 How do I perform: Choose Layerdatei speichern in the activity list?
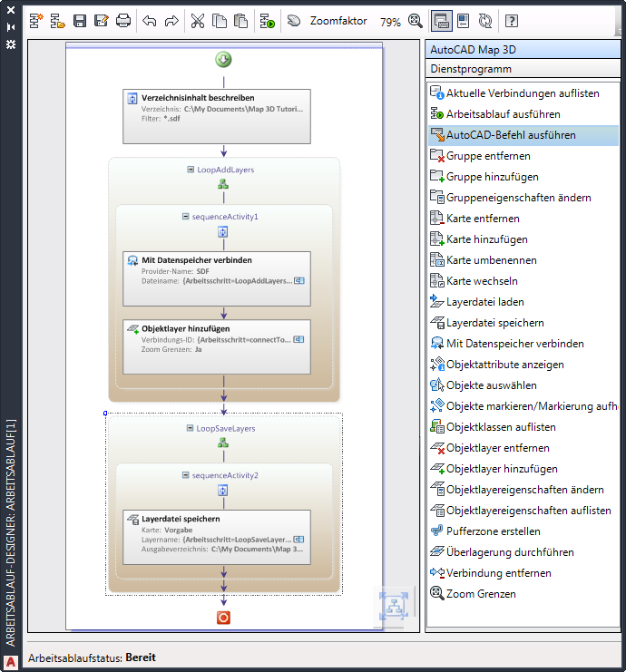[523, 323]
